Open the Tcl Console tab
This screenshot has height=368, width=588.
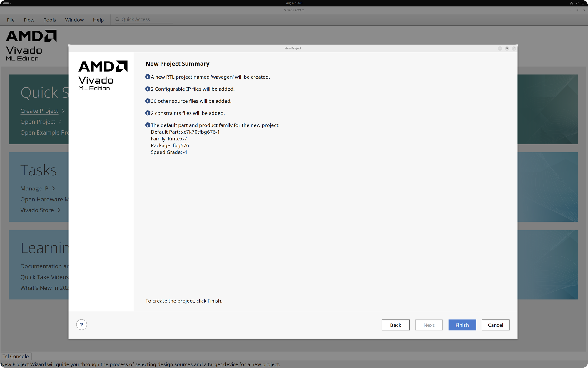click(16, 356)
